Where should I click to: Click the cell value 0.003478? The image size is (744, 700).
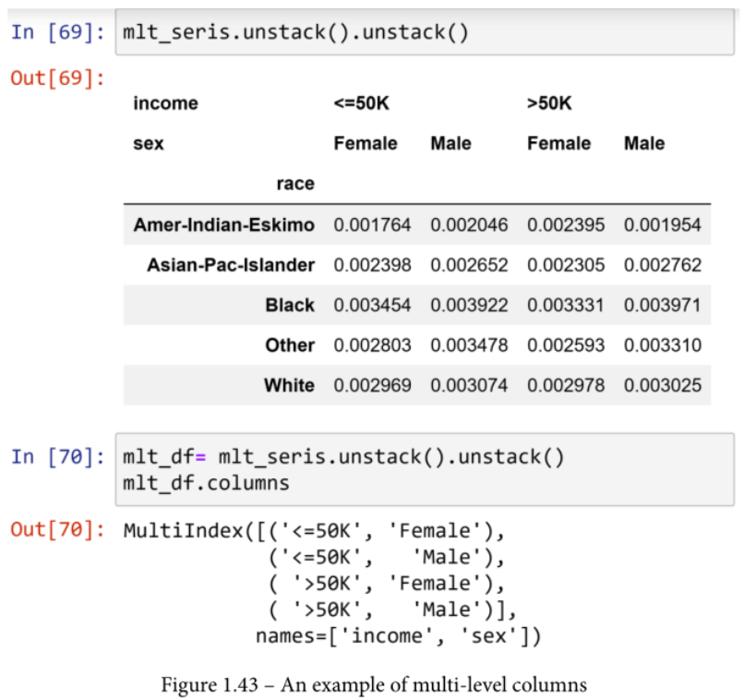pos(469,345)
